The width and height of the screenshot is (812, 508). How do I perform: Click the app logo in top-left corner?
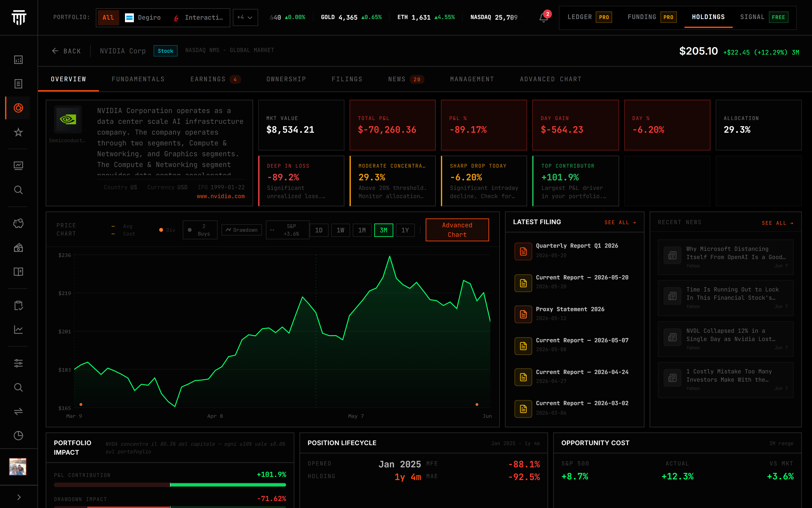pos(19,17)
